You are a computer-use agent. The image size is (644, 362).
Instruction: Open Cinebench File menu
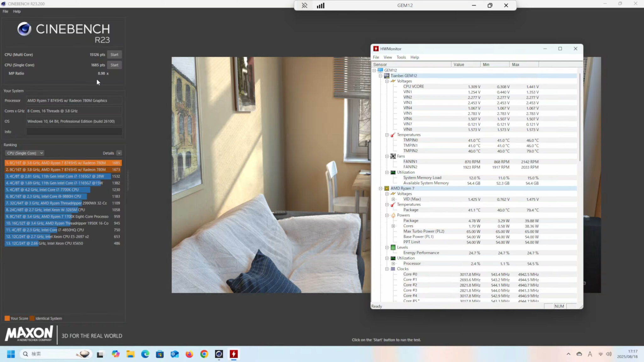(5, 11)
